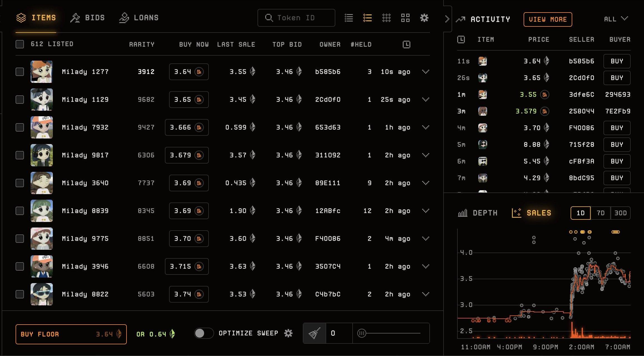644x356 pixels.
Task: Expand Milady 9775 row details
Action: [x=425, y=239]
